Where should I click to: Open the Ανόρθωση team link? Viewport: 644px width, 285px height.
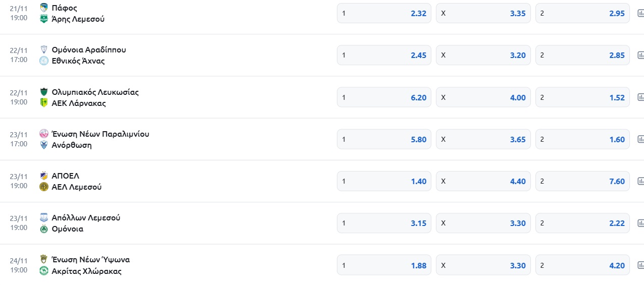72,145
